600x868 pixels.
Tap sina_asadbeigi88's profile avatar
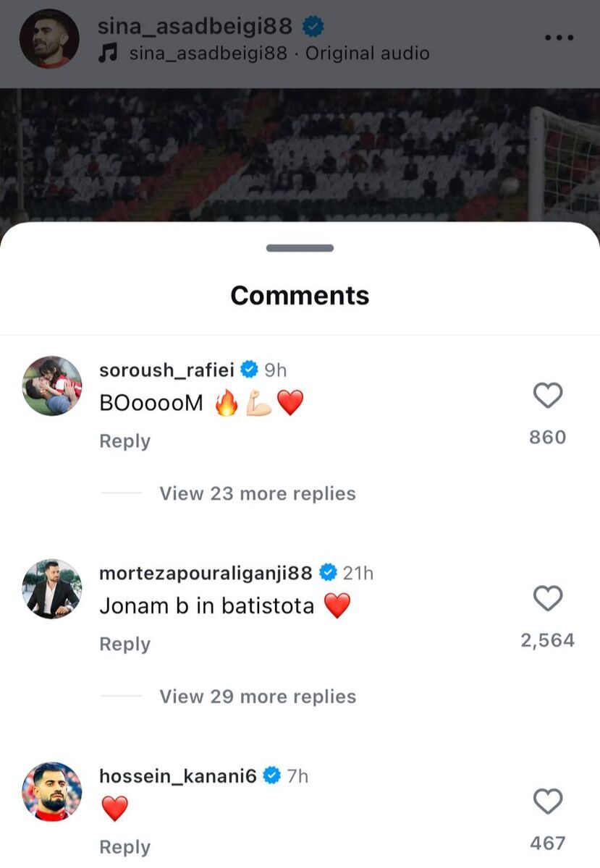click(x=49, y=38)
